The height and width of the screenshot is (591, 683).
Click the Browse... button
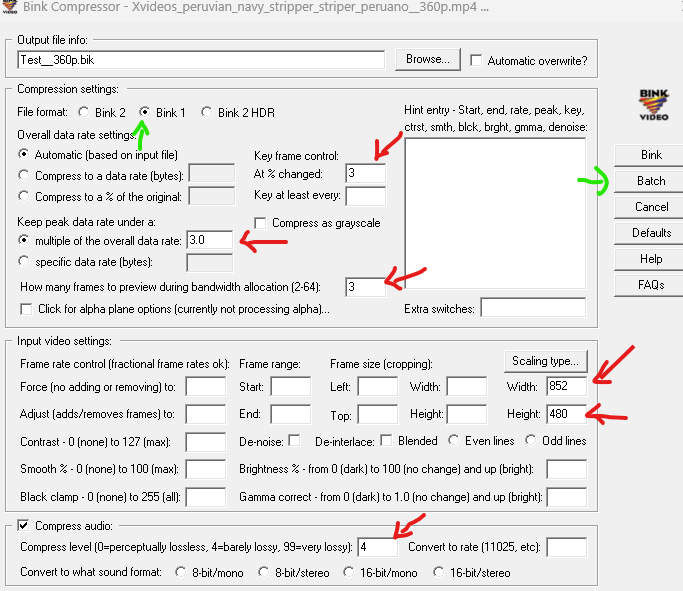pos(427,59)
